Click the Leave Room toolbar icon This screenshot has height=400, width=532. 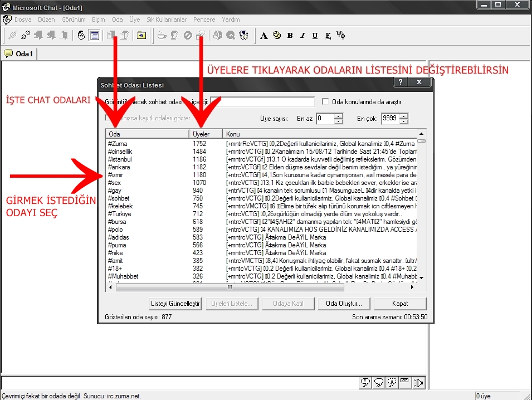click(51, 35)
